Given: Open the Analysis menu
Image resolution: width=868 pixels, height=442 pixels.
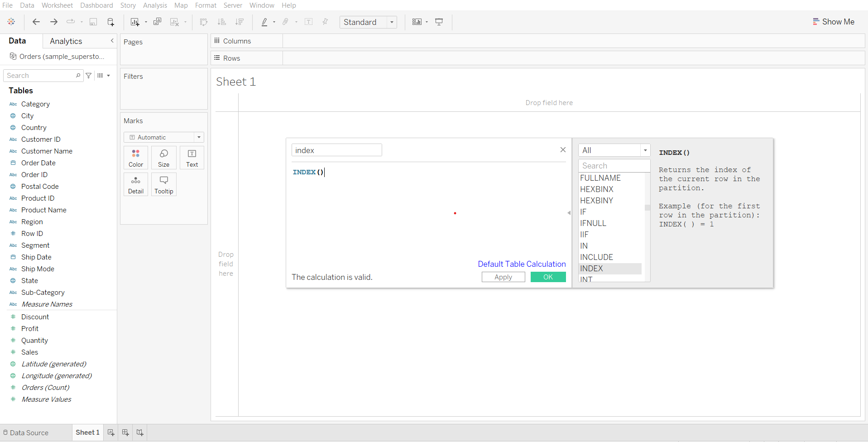Looking at the screenshot, I should [155, 5].
